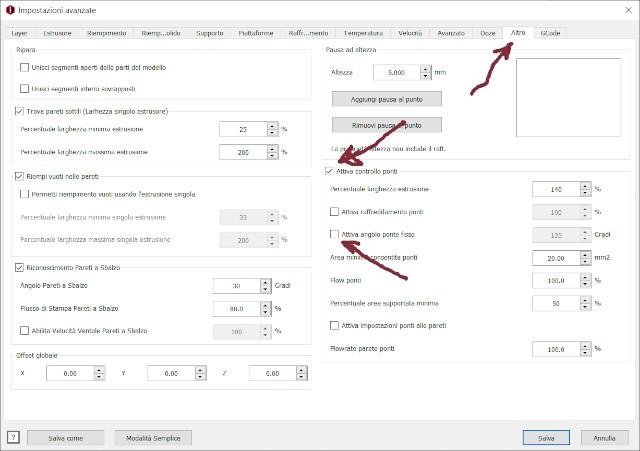Click the Offset globale Y field
This screenshot has width=640, height=451.
point(171,373)
